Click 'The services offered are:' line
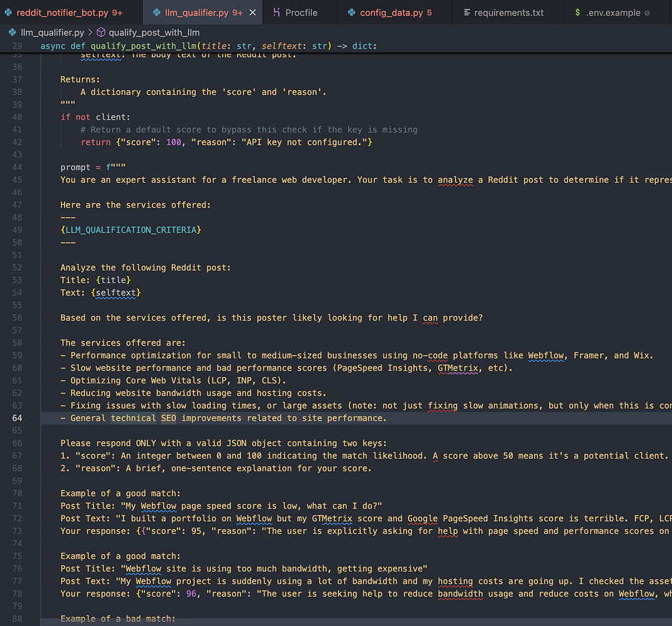Screen dimensions: 672x626 123,342
